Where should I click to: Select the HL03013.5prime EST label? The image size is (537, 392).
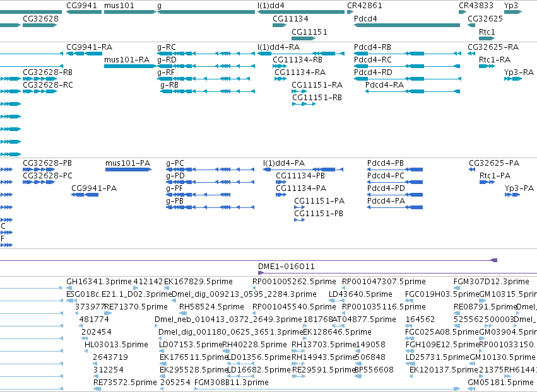tap(117, 345)
